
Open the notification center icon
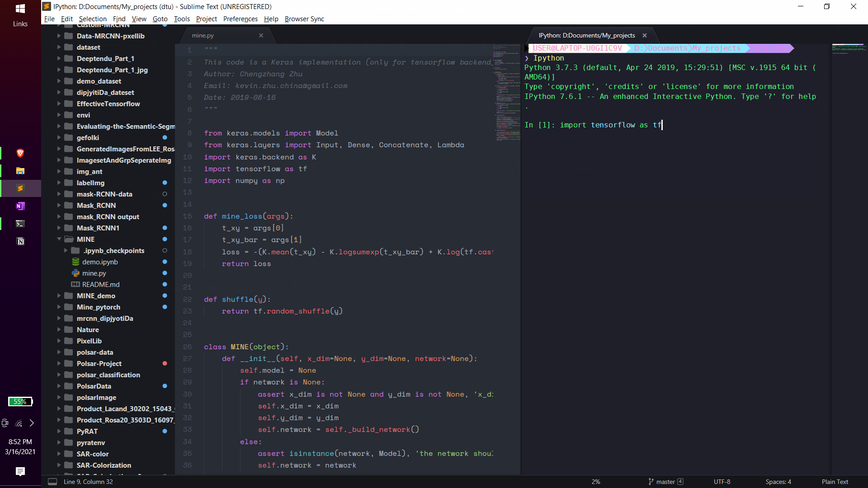20,471
